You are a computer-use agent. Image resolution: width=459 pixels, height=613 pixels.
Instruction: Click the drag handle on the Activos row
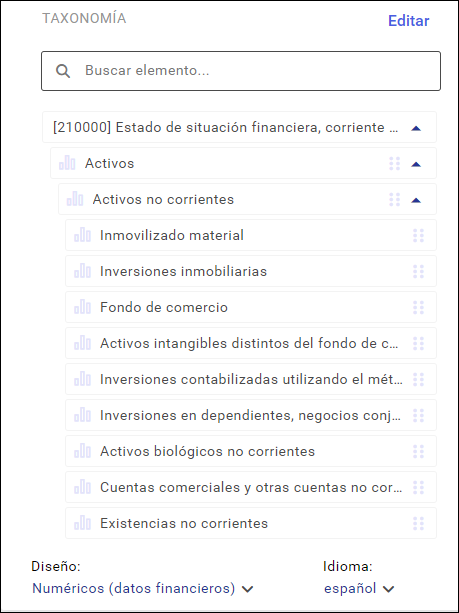394,163
